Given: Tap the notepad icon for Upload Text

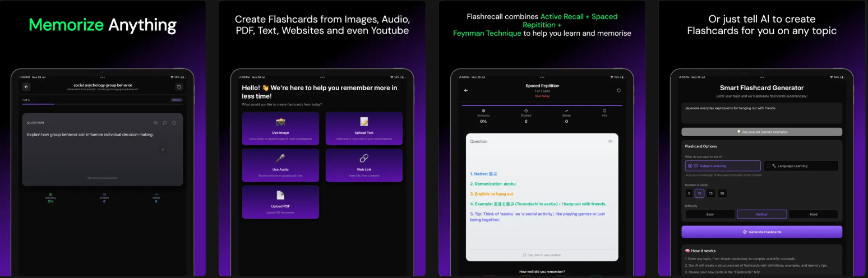Looking at the screenshot, I should [364, 122].
